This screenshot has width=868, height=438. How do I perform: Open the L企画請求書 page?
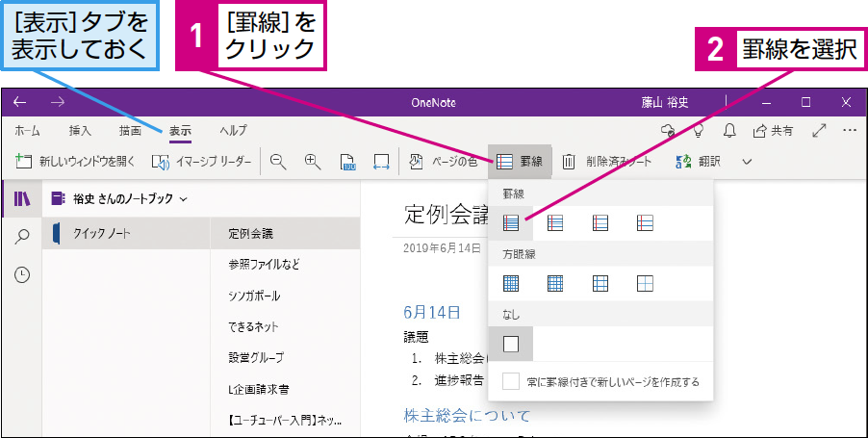(285, 389)
